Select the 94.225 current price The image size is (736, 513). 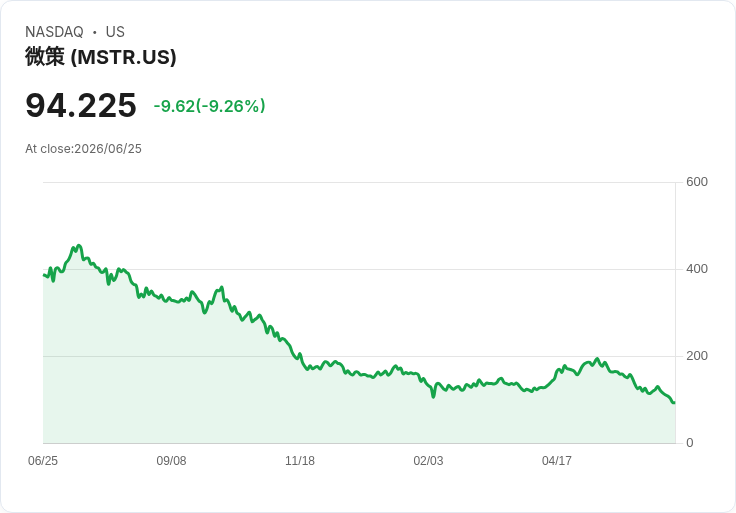[x=81, y=105]
